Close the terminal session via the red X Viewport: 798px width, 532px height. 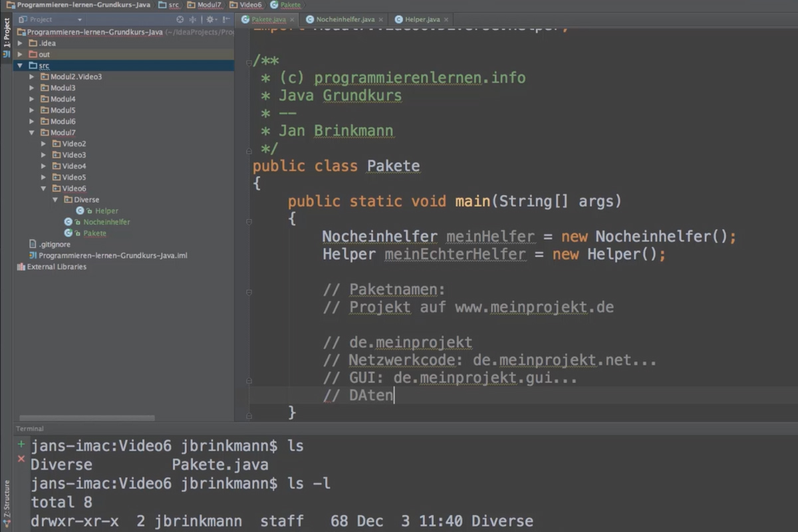(x=21, y=459)
